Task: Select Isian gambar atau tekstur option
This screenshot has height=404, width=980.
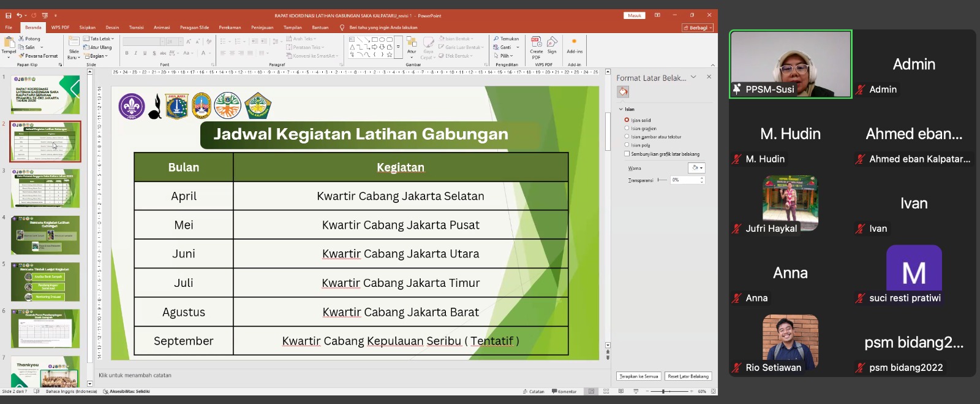Action: (x=627, y=137)
